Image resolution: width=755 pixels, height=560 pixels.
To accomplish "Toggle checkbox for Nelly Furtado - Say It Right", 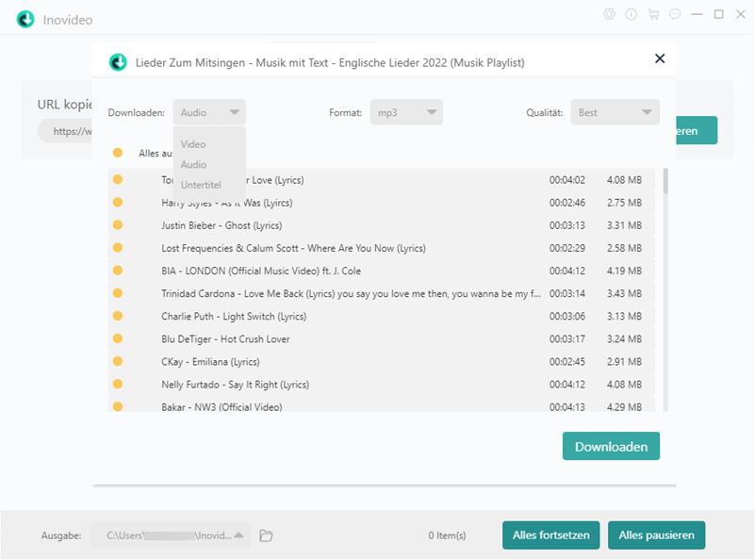I will point(118,384).
